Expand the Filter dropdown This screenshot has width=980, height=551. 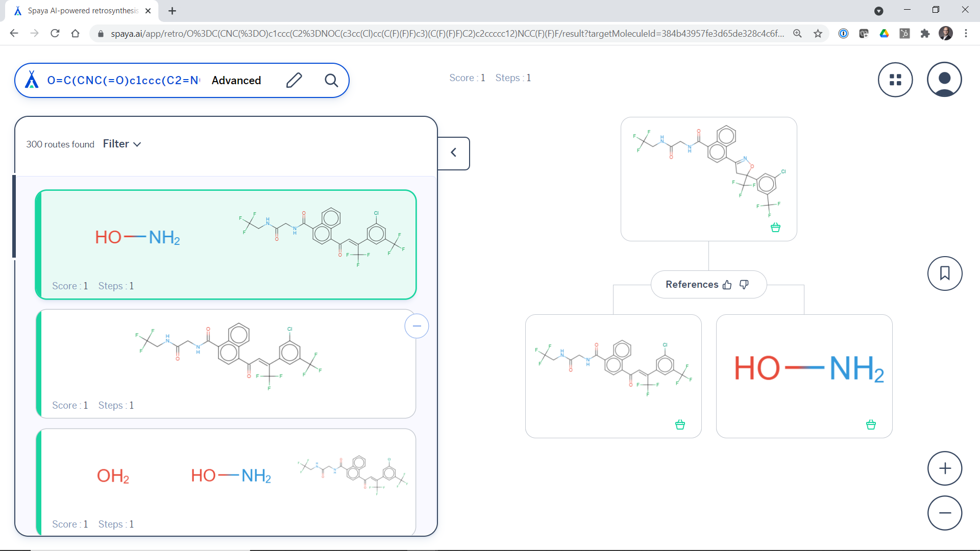click(122, 144)
